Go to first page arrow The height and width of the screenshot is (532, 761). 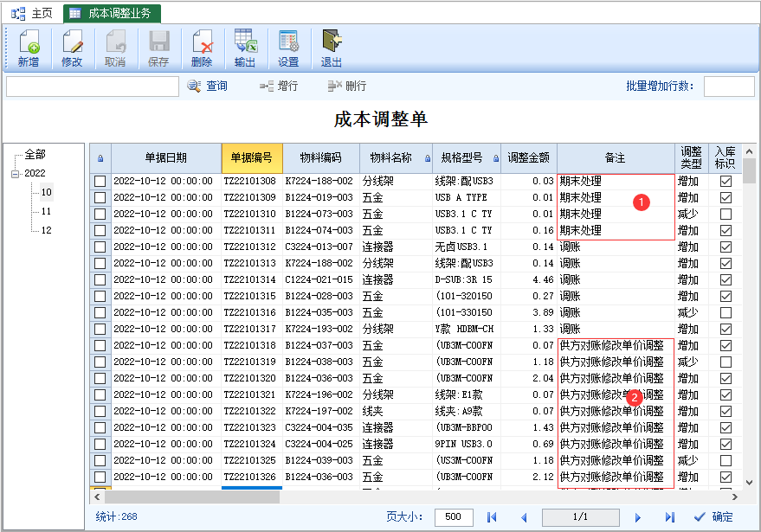(492, 517)
